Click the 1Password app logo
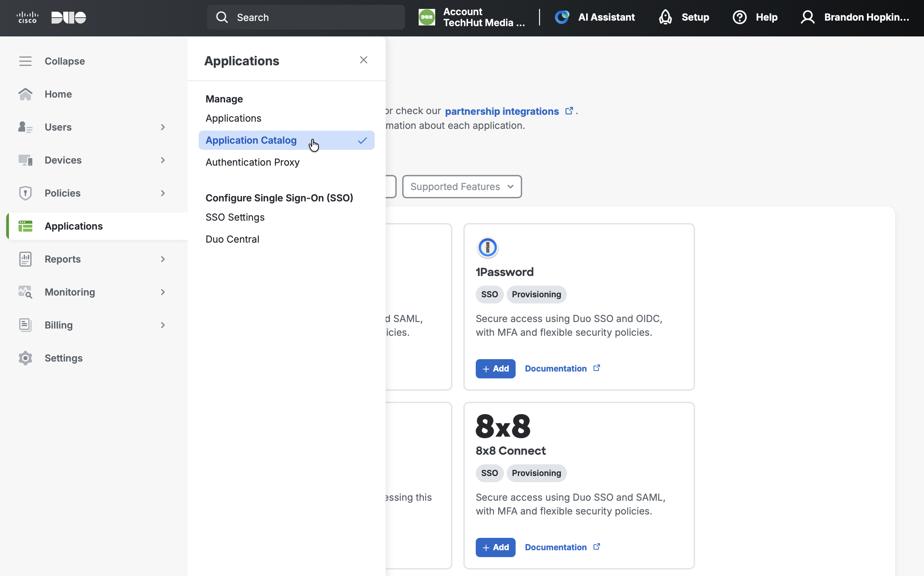Screen dimensions: 924x576 (x=487, y=248)
